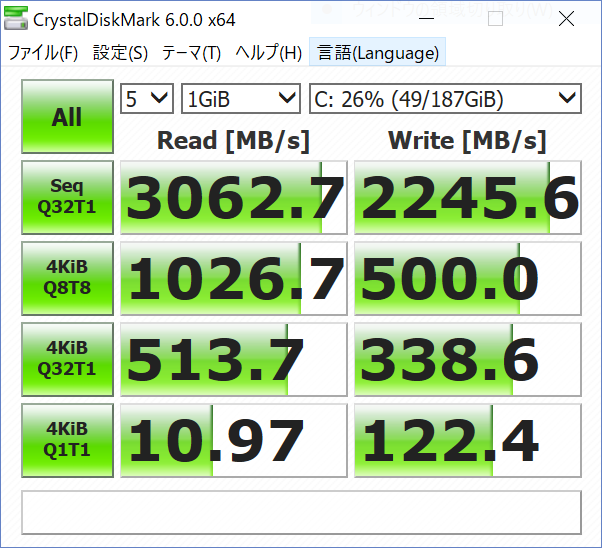The height and width of the screenshot is (548, 602).
Task: Open the テーマ(T) theme menu
Action: 192,53
